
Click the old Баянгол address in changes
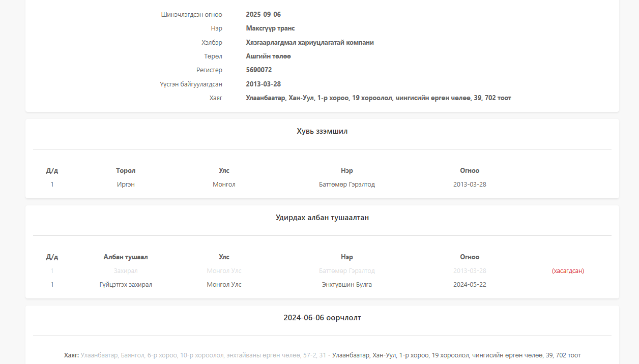tap(203, 355)
